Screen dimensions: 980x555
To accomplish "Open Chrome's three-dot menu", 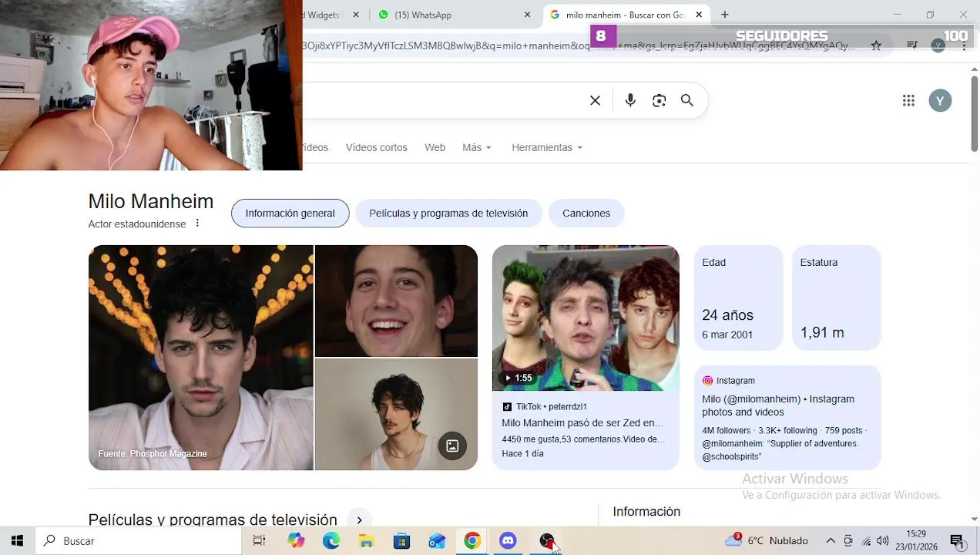I will (964, 45).
